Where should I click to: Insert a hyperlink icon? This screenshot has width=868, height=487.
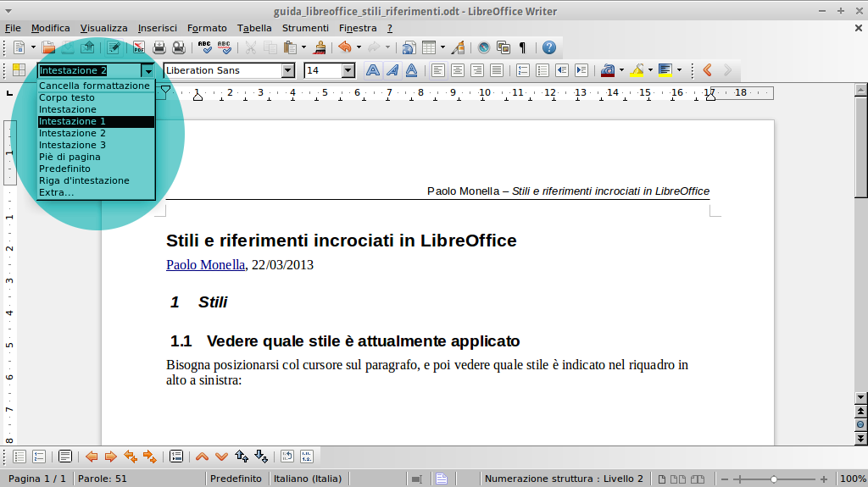[409, 47]
